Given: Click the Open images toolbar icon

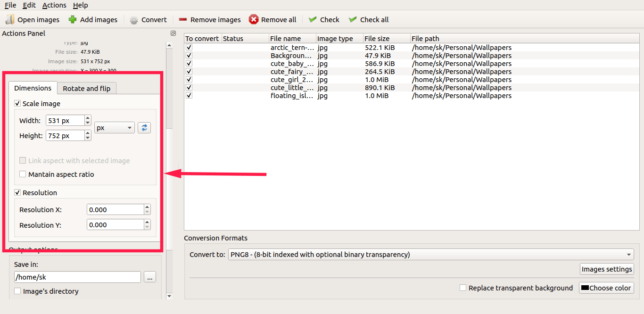Looking at the screenshot, I should [9, 19].
